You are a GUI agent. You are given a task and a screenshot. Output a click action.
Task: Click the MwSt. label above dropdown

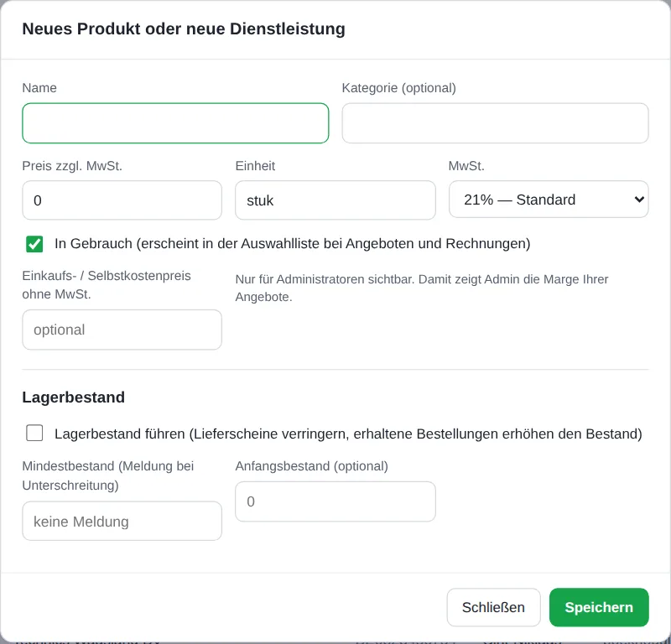pyautogui.click(x=466, y=166)
